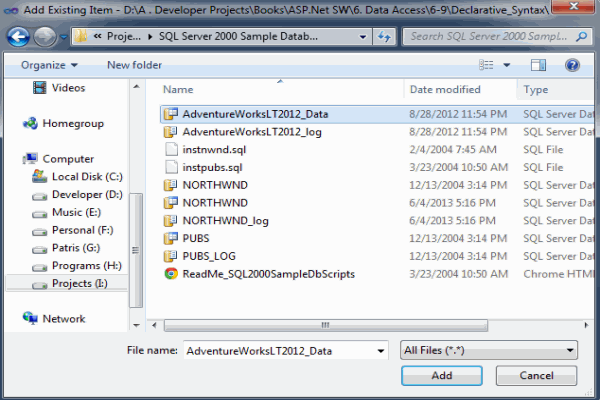Click the Local Disk (C:) drive icon

[x=39, y=176]
